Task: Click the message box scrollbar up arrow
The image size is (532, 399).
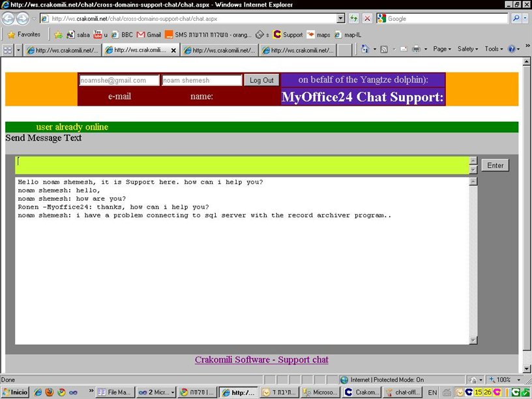Action: point(473,160)
